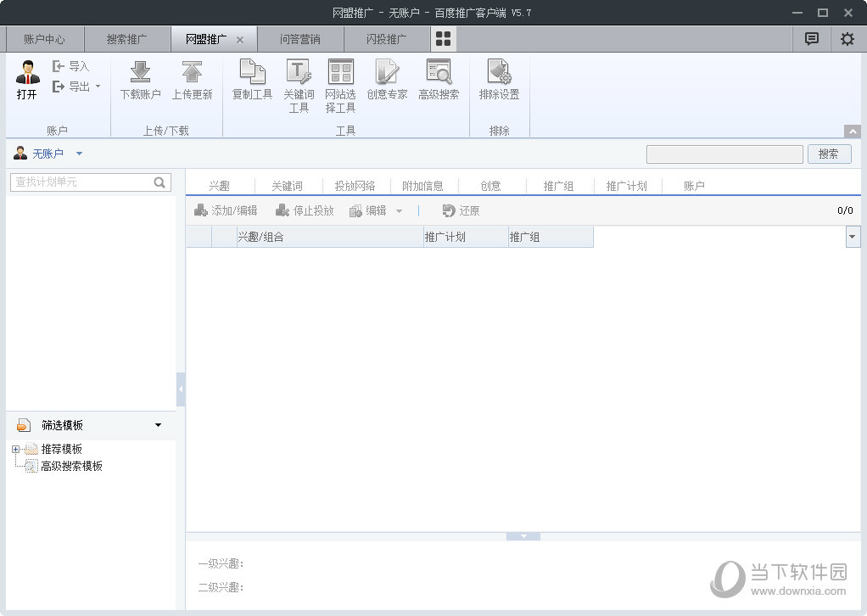This screenshot has height=616, width=867.
Task: Click the 查找计划单元 search field
Action: click(82, 182)
